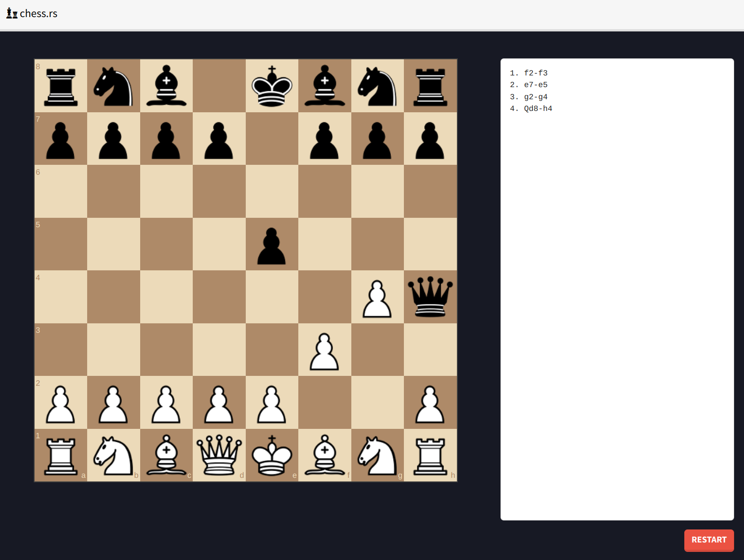Click the white pawn on g4
The image size is (744, 560).
point(377,297)
